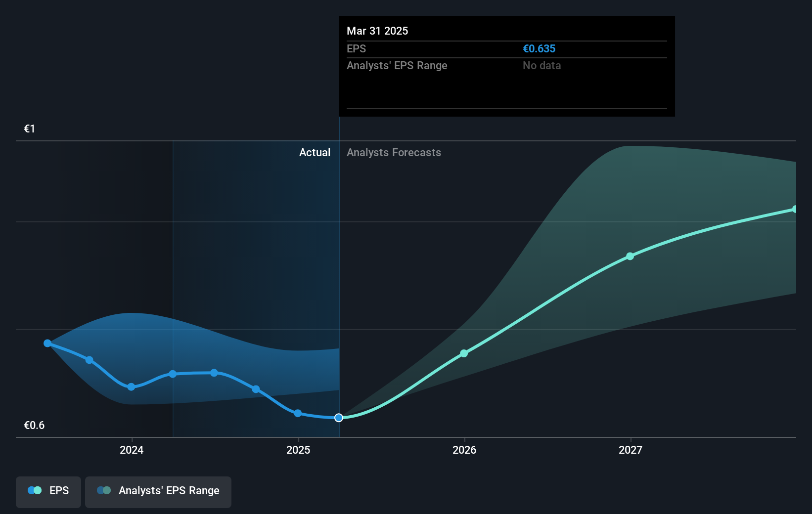Select the EPS data point at 2025 tick
Image resolution: width=812 pixels, height=514 pixels.
click(298, 413)
